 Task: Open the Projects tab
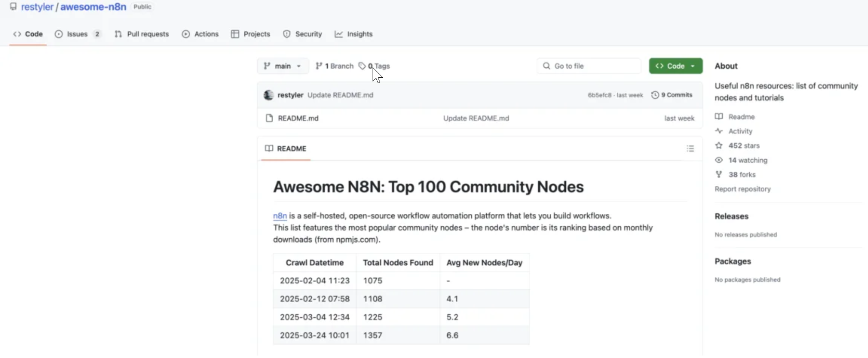coord(251,34)
